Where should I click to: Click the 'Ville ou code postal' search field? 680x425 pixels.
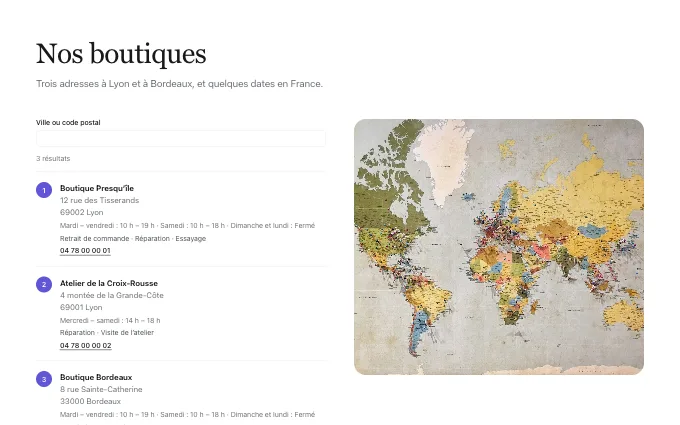(181, 138)
